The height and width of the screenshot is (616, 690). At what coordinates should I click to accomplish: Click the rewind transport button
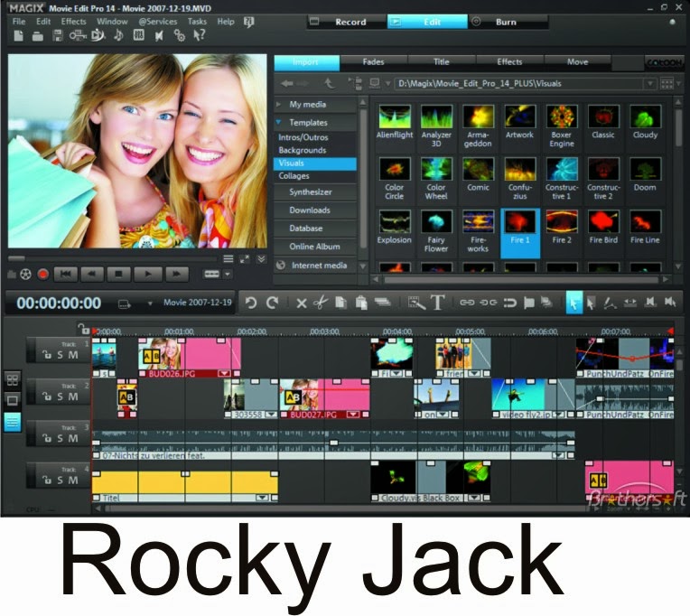click(91, 274)
